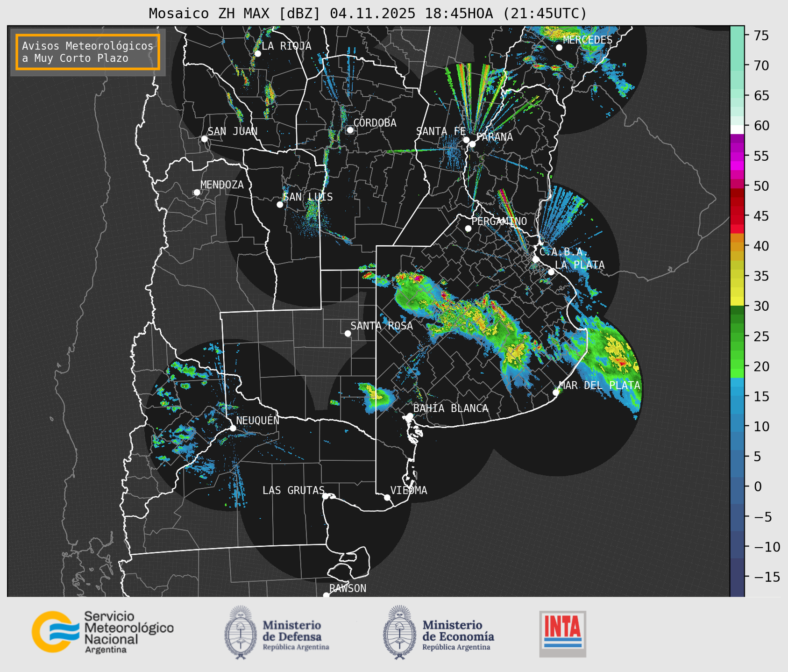Click the '0' tick label on the colorbar

coord(757,486)
